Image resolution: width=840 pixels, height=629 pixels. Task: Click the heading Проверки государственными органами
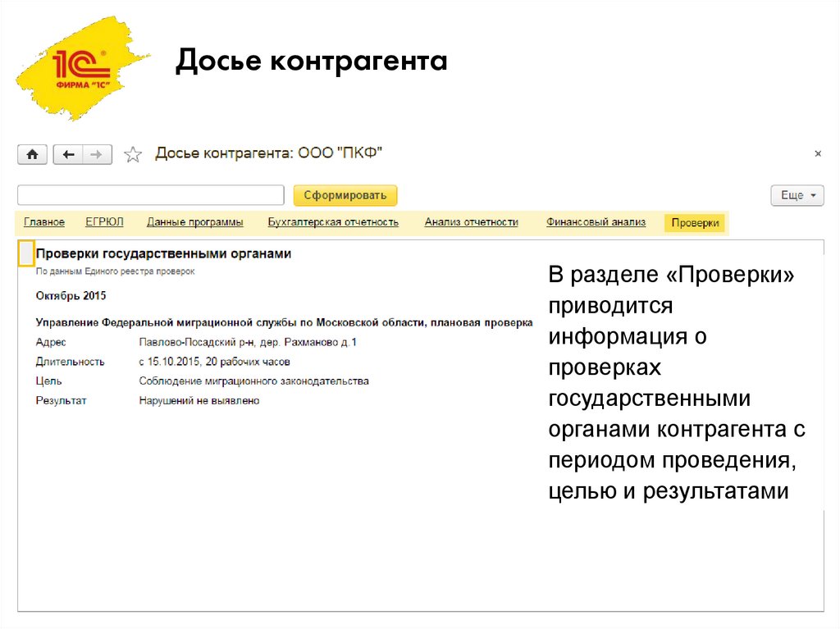click(x=163, y=254)
